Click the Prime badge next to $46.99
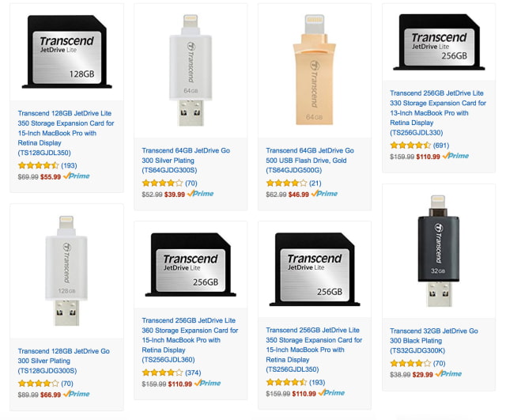 [x=324, y=194]
